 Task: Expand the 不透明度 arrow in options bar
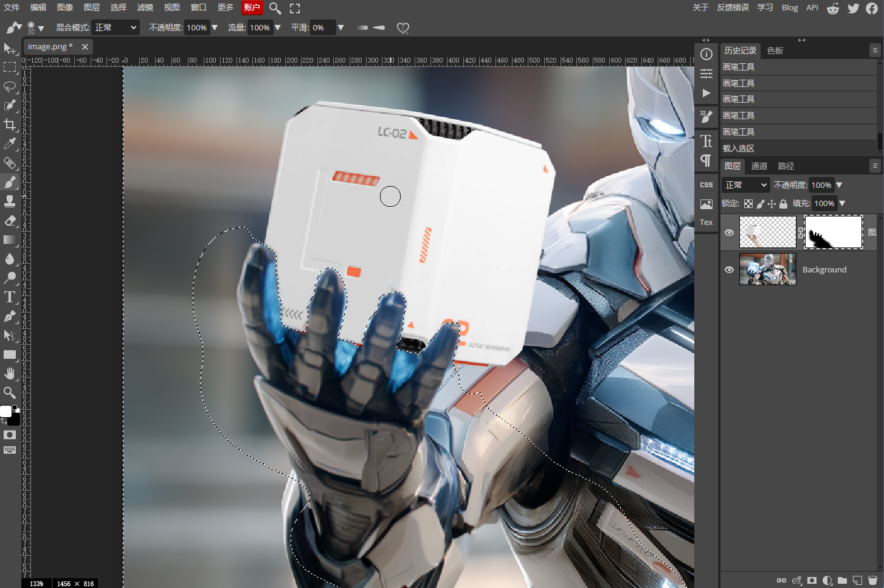(215, 27)
